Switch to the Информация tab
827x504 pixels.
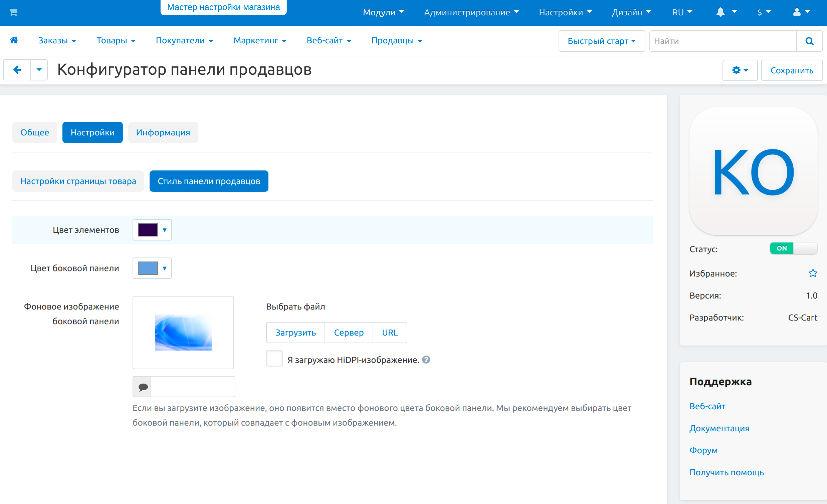point(163,132)
